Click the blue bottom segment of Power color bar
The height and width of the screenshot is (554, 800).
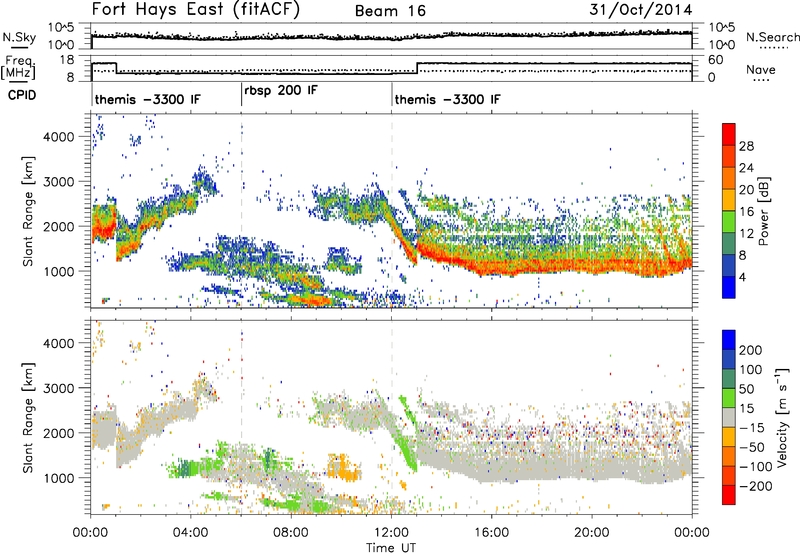729,287
